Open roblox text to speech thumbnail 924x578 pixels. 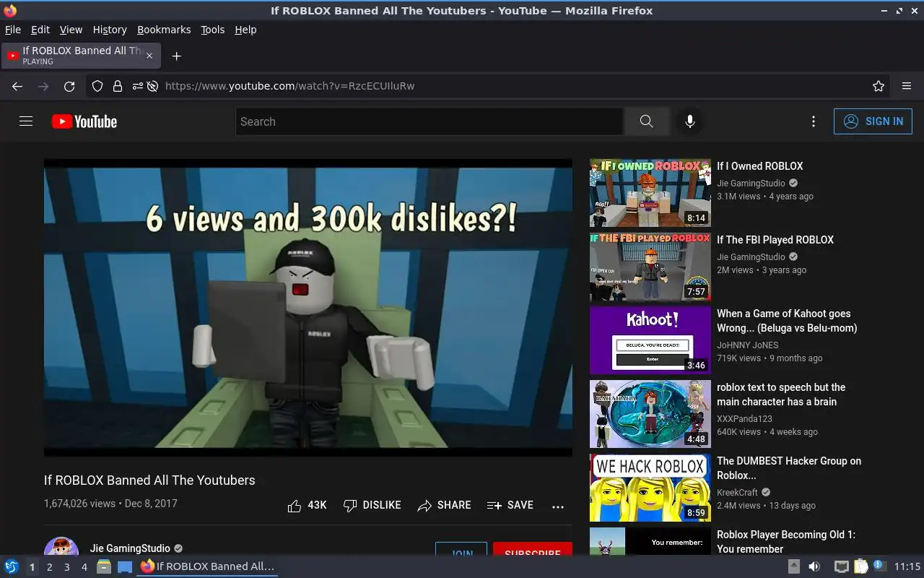tap(650, 414)
